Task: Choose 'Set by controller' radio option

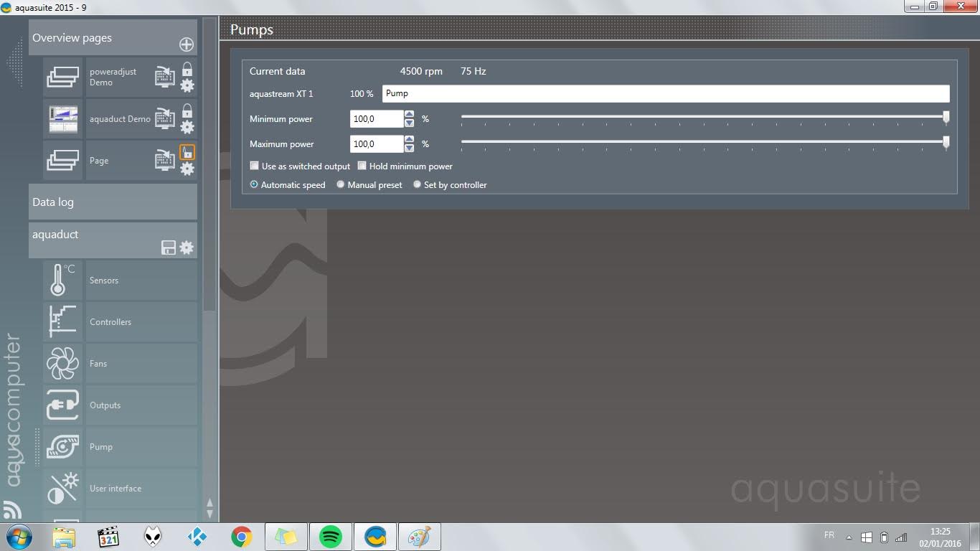Action: pos(417,184)
